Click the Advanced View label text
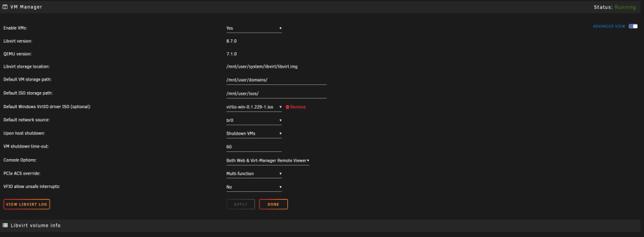 (x=609, y=26)
